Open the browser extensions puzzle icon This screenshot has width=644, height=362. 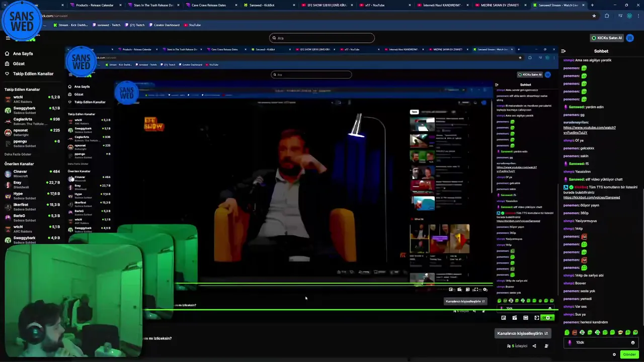[607, 16]
